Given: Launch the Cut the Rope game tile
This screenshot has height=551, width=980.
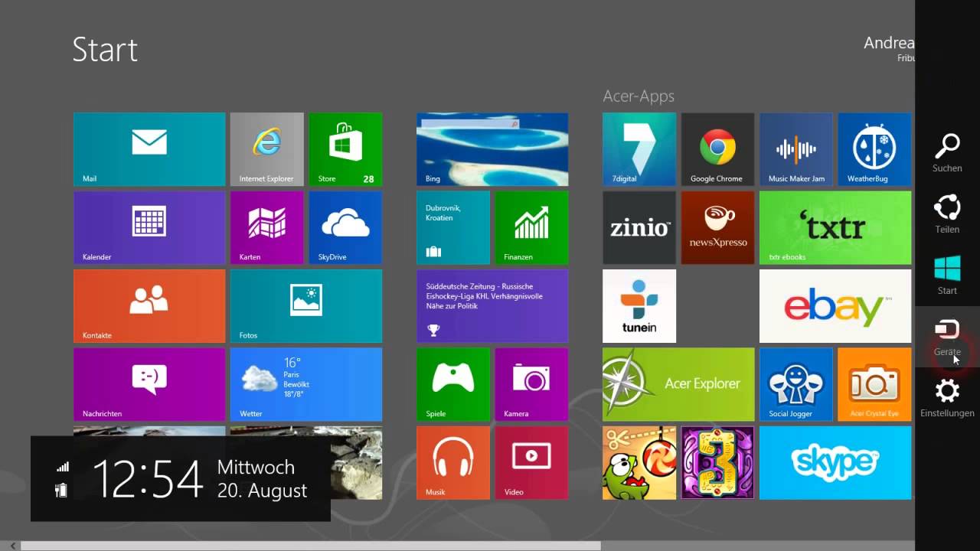Looking at the screenshot, I should [639, 463].
